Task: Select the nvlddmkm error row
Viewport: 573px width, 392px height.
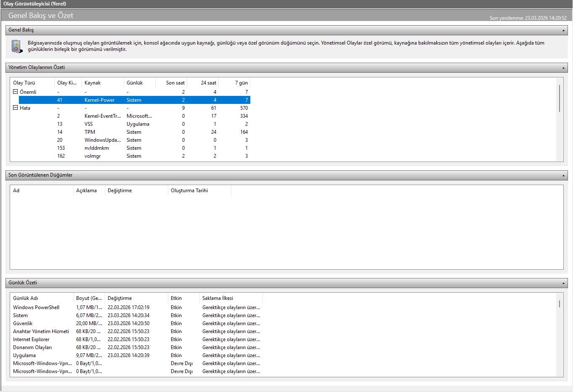Action: click(x=135, y=148)
